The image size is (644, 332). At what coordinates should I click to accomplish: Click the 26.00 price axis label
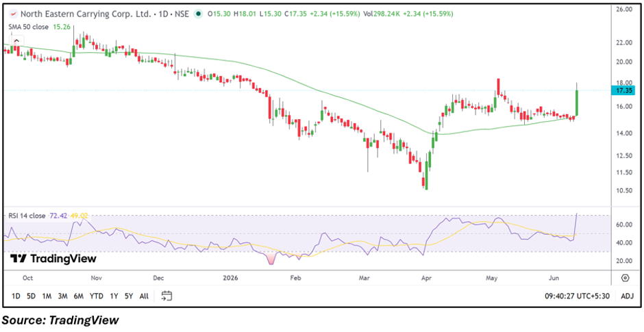(x=623, y=9)
